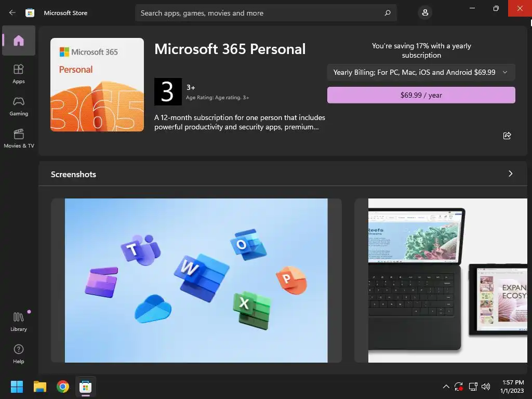The width and height of the screenshot is (532, 399).
Task: Click the sync update tray icon
Action: pos(459,387)
